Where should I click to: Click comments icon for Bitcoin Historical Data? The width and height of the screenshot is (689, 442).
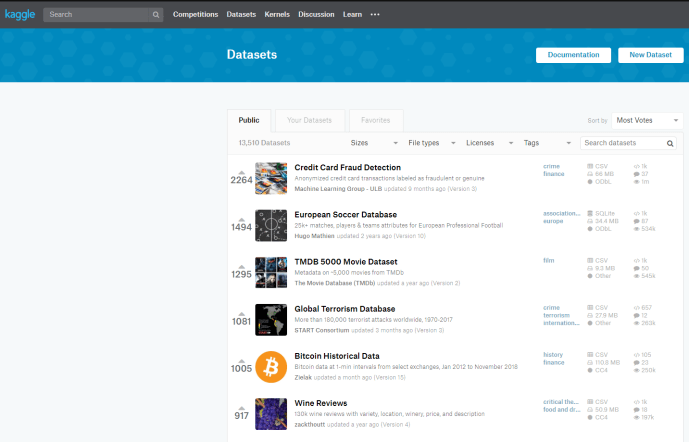636,362
